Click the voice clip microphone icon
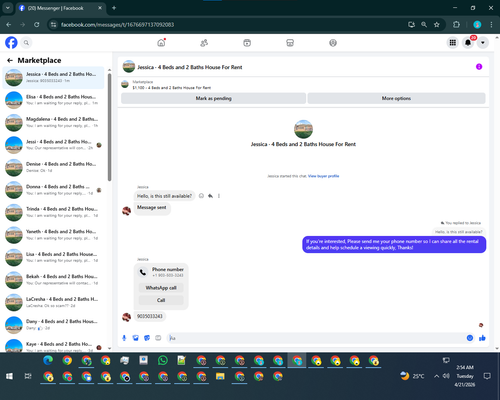500x400 pixels. coord(124,338)
